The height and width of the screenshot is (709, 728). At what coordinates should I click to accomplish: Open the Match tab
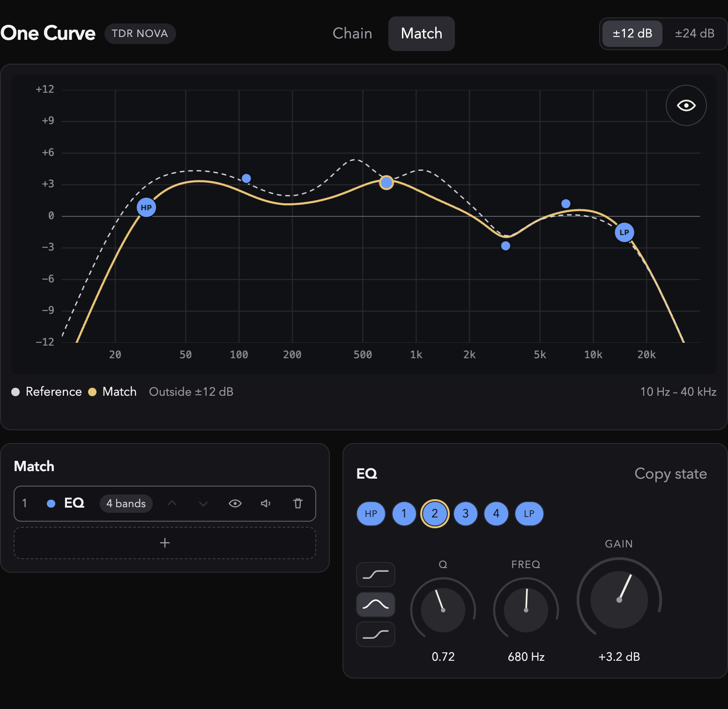coord(422,33)
